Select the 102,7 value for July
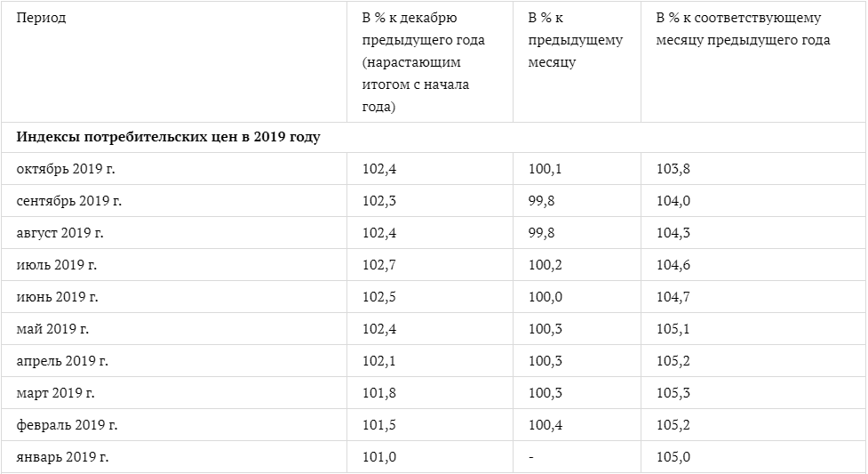Viewport: 868px width, 474px height. pos(378,265)
